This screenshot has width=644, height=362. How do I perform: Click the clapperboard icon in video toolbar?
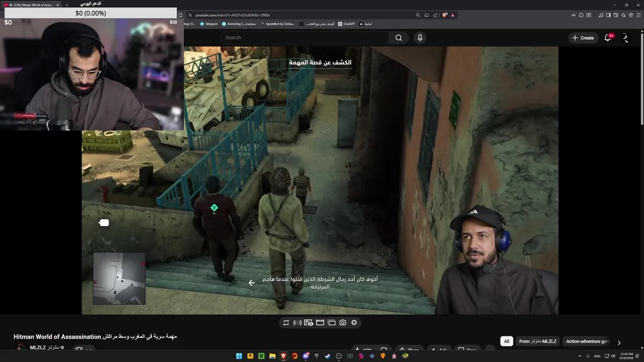click(x=320, y=323)
